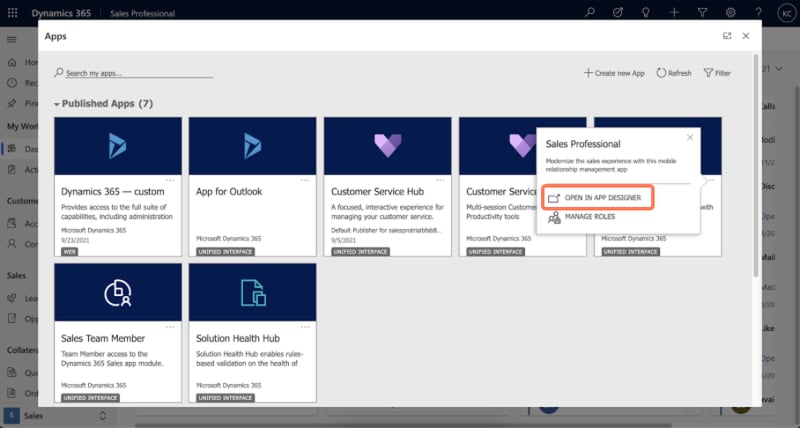Click the Pinned pin icon in sidebar

(x=12, y=103)
